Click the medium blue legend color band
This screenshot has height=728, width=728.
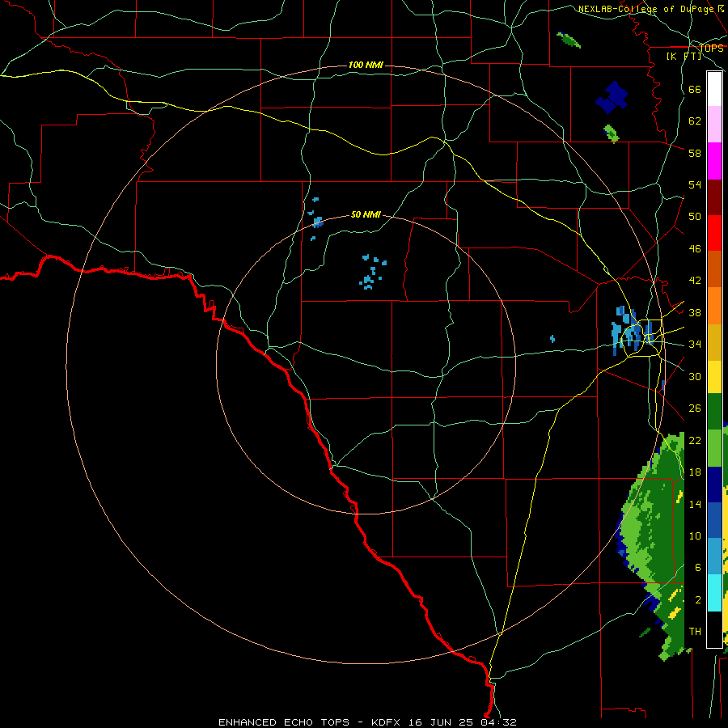coord(714,520)
